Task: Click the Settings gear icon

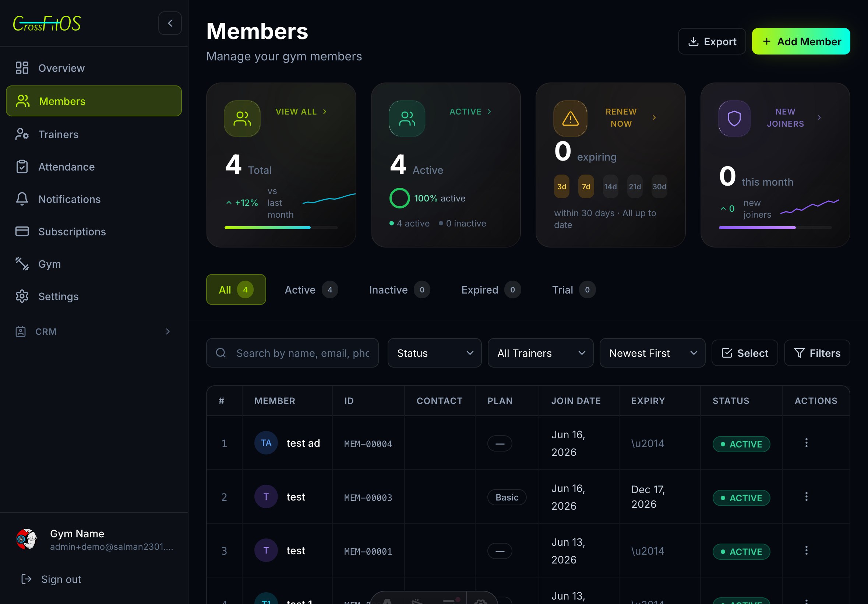Action: (x=22, y=296)
